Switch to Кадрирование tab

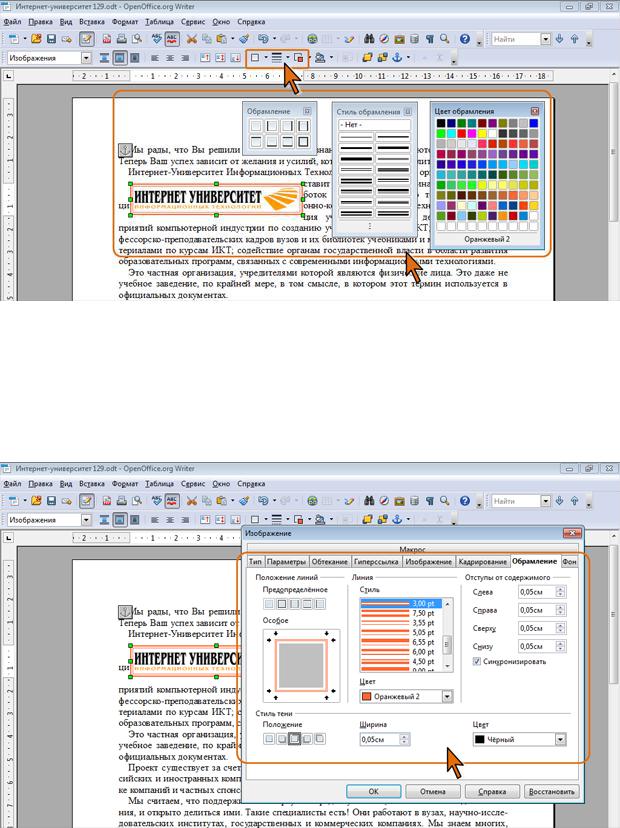pyautogui.click(x=483, y=561)
